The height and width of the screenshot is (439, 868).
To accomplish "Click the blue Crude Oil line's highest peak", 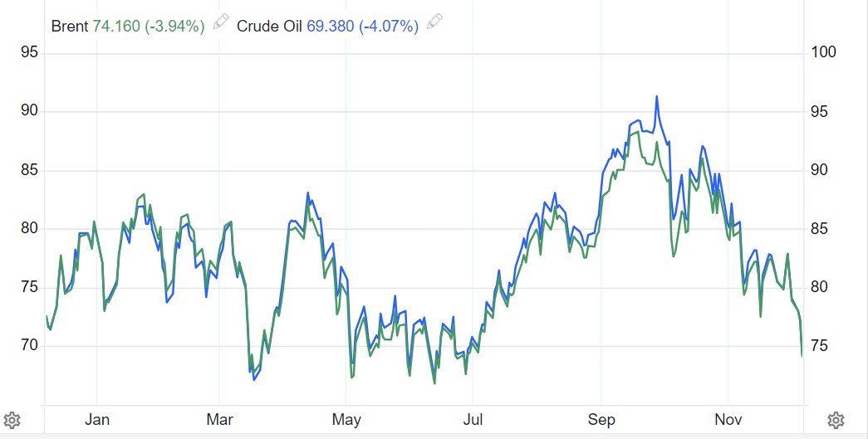I will [657, 97].
